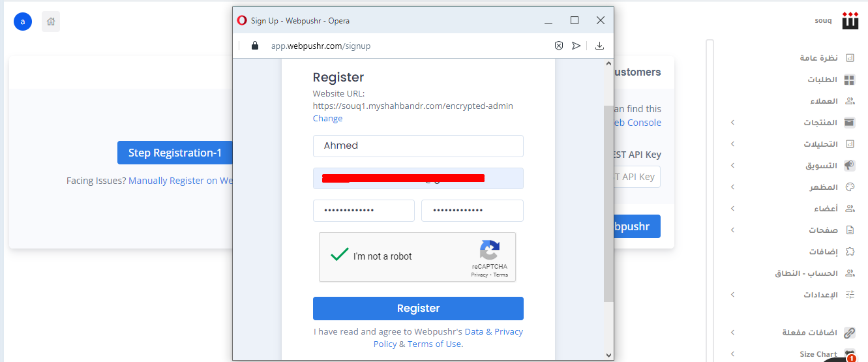Click the popup scrollbar up arrow
Image resolution: width=868 pixels, height=362 pixels.
tap(609, 65)
